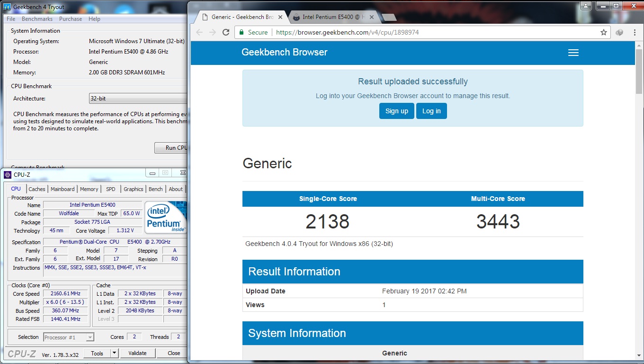Image resolution: width=644 pixels, height=364 pixels.
Task: Focus the Chrome address bar URL
Action: pos(347,32)
